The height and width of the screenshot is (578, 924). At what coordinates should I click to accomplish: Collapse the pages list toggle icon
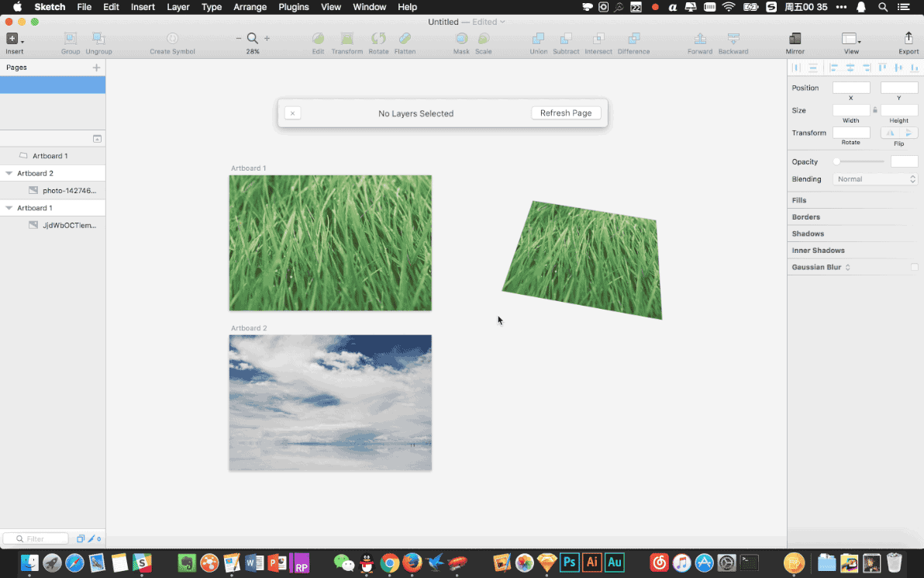pyautogui.click(x=97, y=139)
